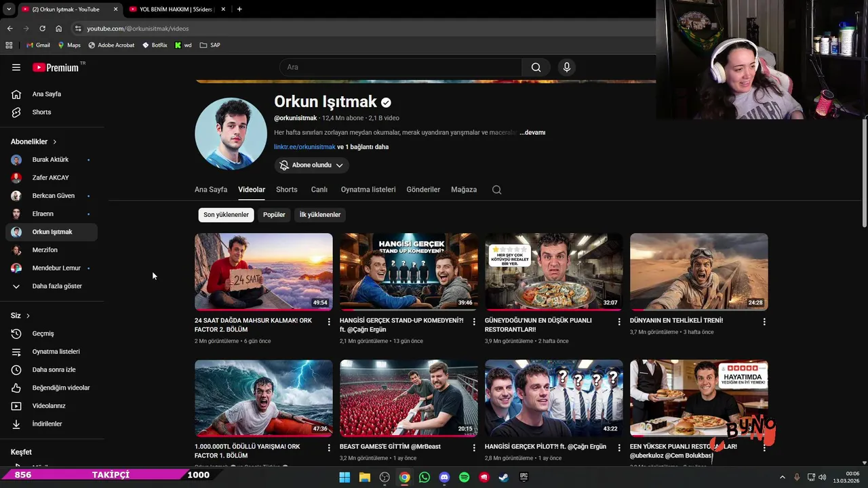This screenshot has height=488, width=868.
Task: Open linktr.ee/orkunisitmak link
Action: (304, 147)
